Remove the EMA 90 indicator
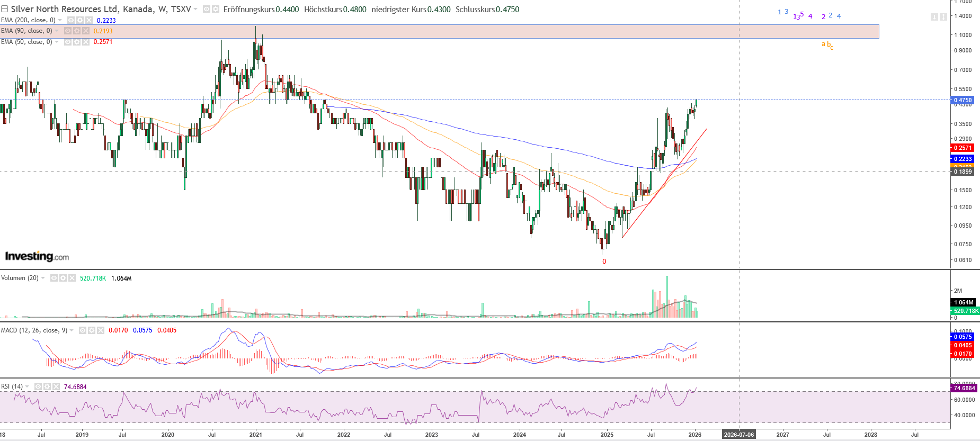Screen dimensions: 980x441 point(85,31)
